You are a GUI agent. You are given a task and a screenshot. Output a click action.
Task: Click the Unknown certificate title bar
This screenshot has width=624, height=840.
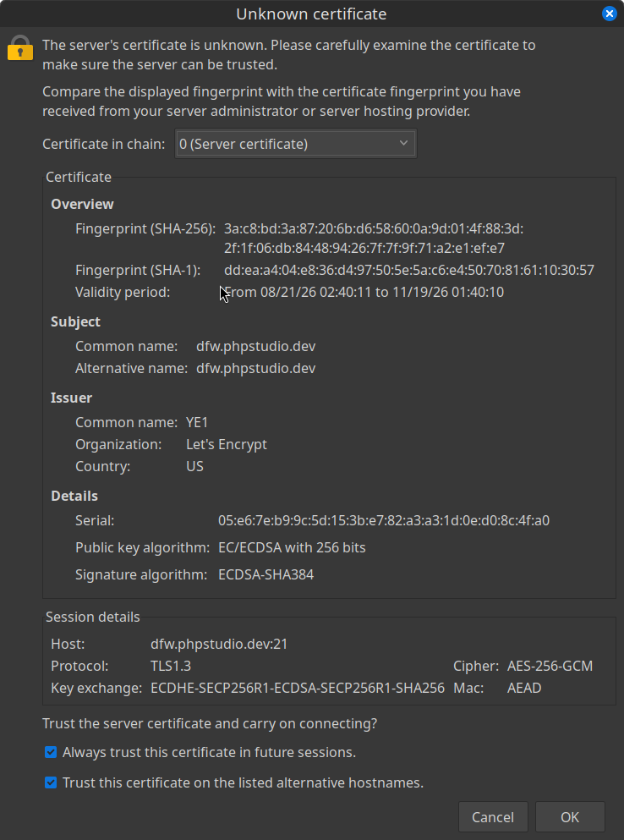point(311,14)
